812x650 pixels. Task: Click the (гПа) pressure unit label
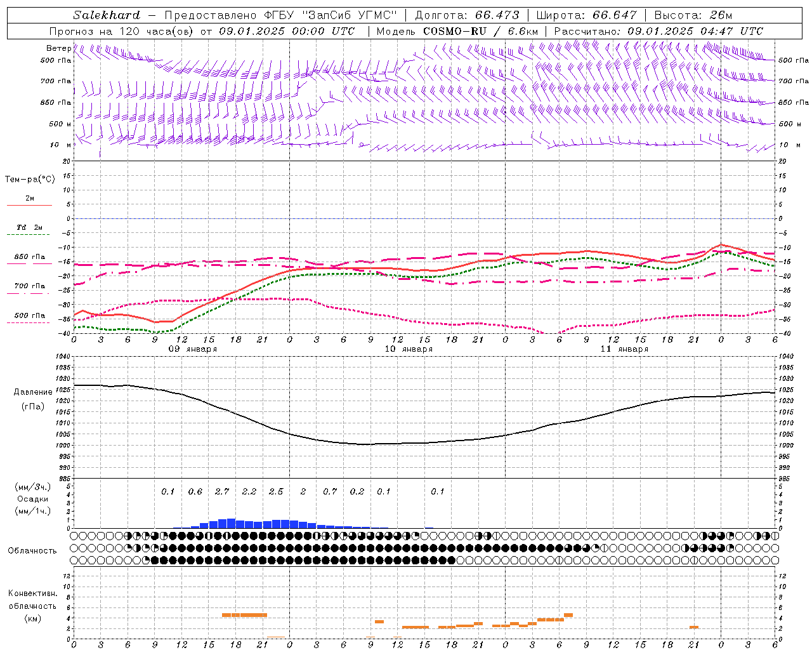(x=33, y=406)
